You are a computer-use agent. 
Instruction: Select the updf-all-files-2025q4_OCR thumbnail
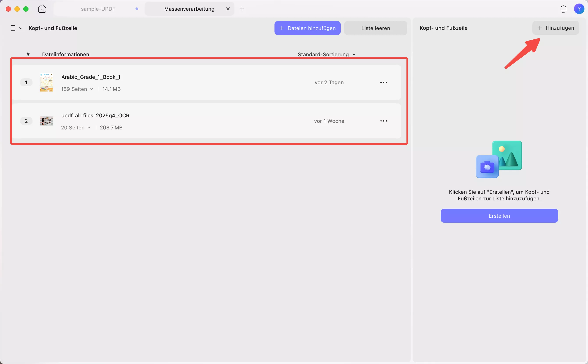(x=46, y=121)
